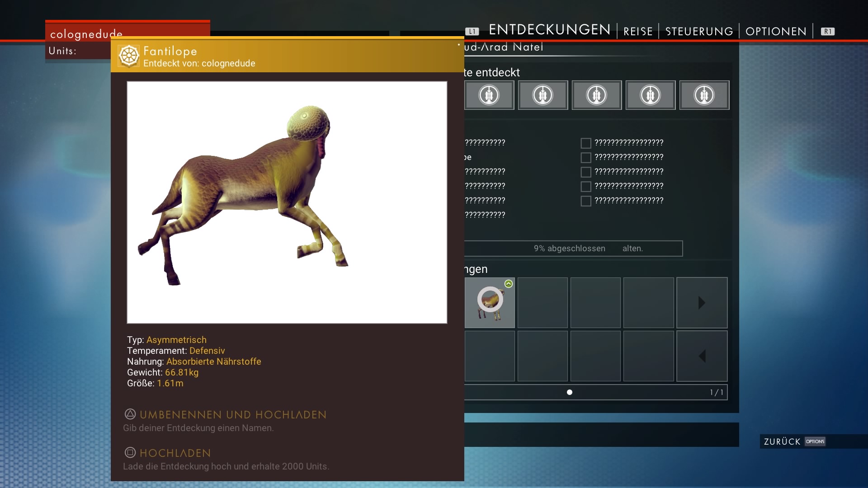Click Entdeckt von: colognedude text
Viewport: 868px width, 488px height.
199,63
